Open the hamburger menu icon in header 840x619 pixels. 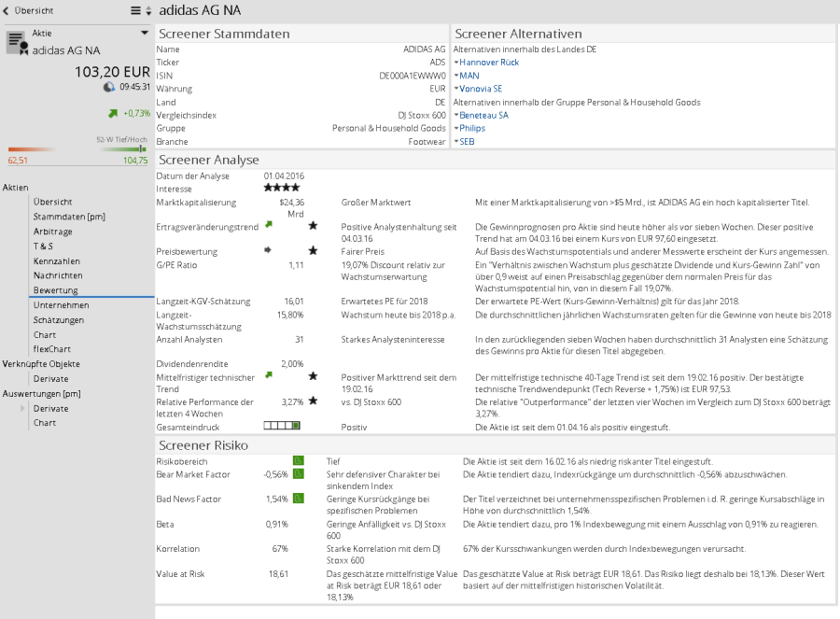pos(135,10)
